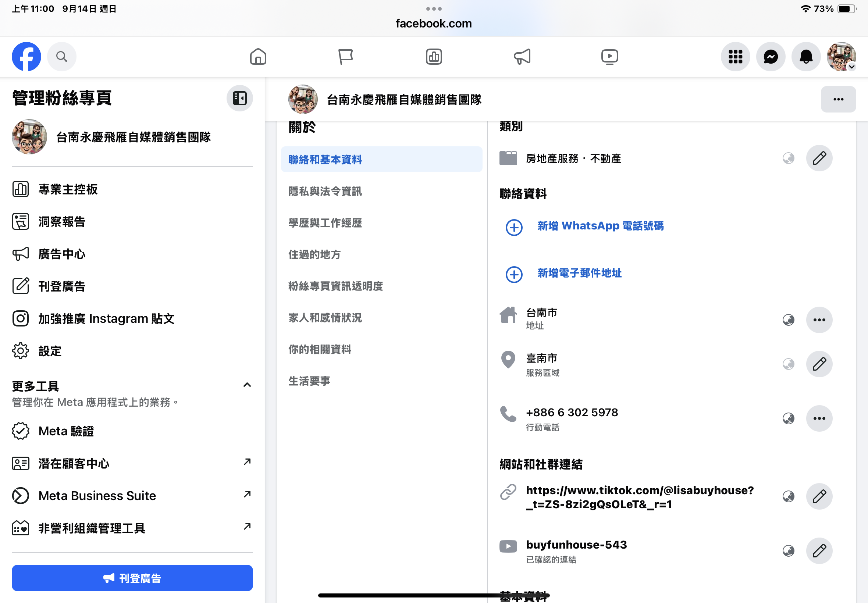Click the search magnifier icon

click(61, 57)
